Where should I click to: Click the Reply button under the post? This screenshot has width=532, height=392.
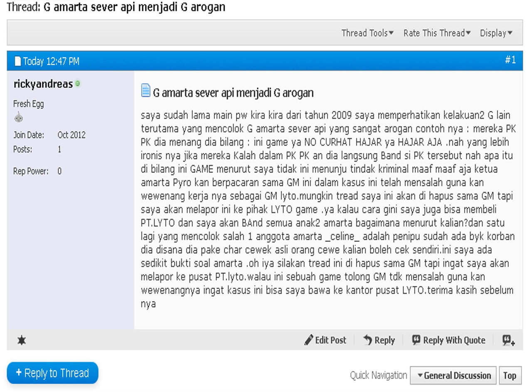click(379, 340)
